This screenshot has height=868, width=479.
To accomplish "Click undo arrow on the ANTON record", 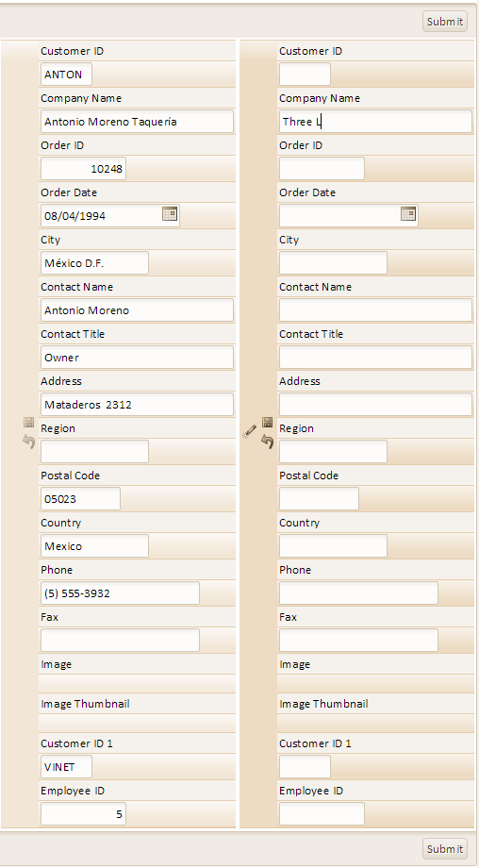I will tap(29, 442).
